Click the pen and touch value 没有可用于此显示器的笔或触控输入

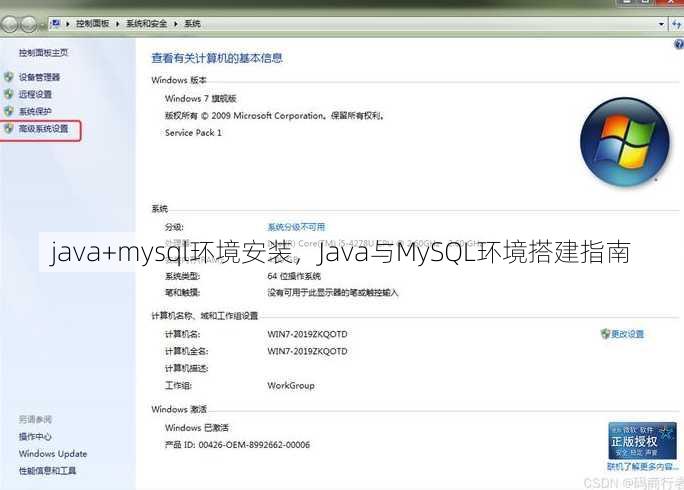click(x=333, y=293)
